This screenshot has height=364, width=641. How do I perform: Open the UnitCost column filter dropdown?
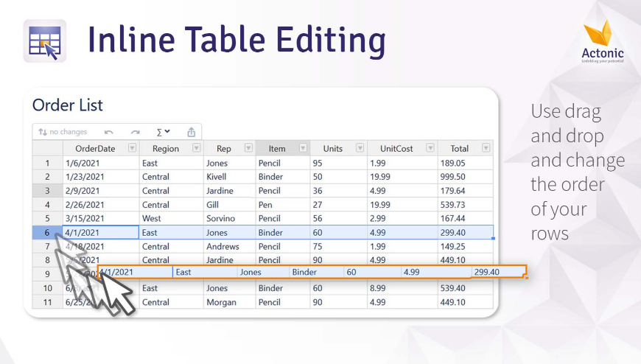pos(430,148)
